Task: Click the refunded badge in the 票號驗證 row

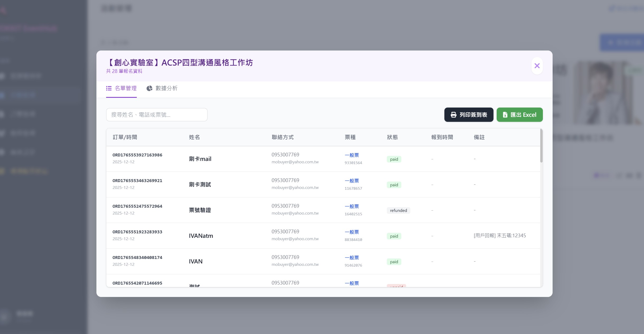Action: pos(398,210)
